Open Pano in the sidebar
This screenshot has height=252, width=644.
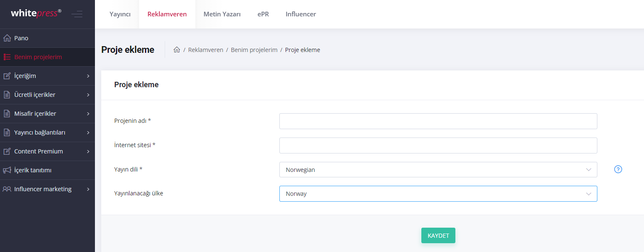(x=47, y=38)
